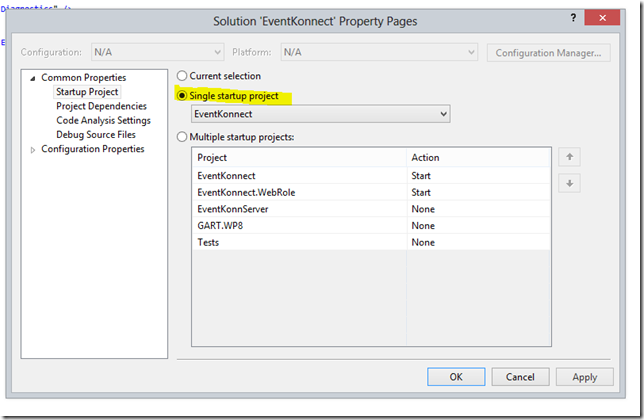
Task: Select the Single startup project option
Action: (182, 96)
